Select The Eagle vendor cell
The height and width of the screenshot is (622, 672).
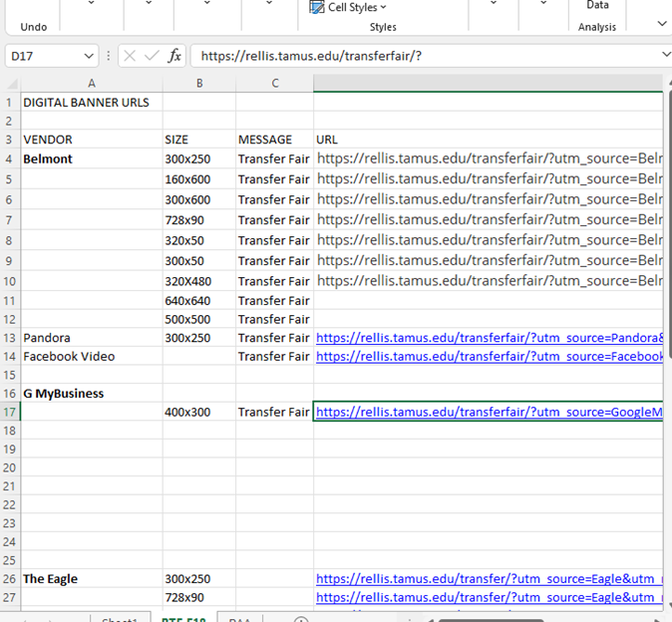point(92,579)
